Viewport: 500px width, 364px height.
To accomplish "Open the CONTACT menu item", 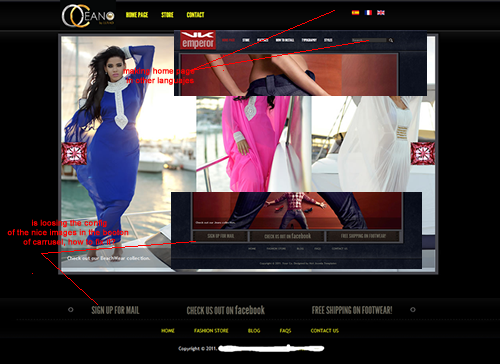I will [195, 15].
